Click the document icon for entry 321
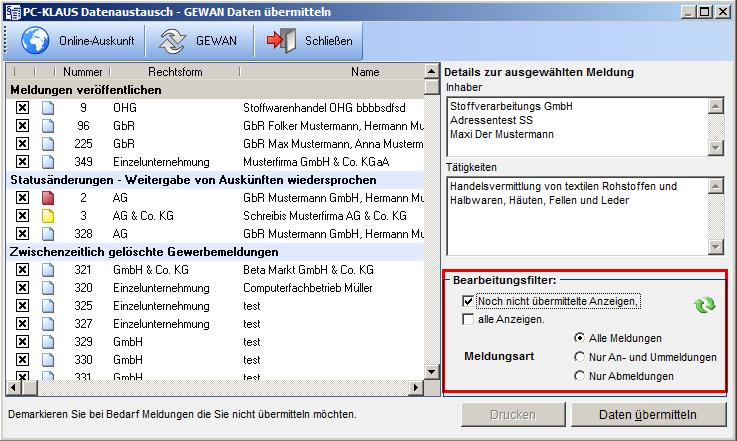 [x=47, y=270]
